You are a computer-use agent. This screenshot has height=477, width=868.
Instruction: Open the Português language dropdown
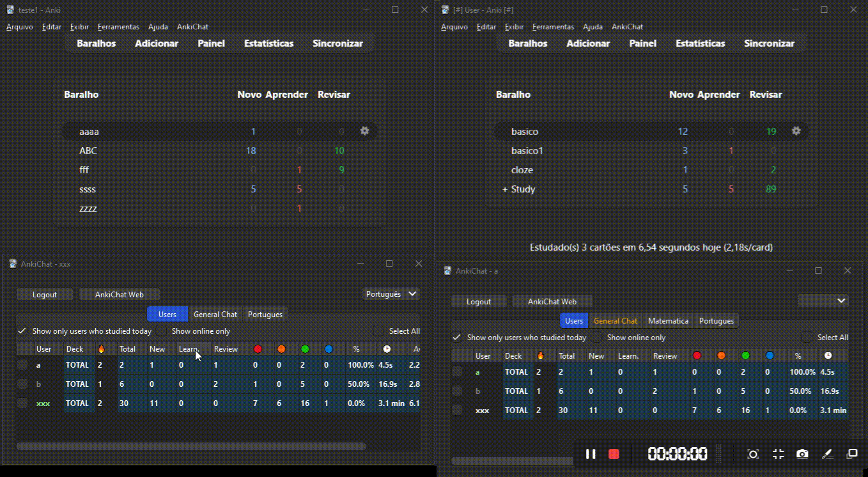(x=391, y=294)
